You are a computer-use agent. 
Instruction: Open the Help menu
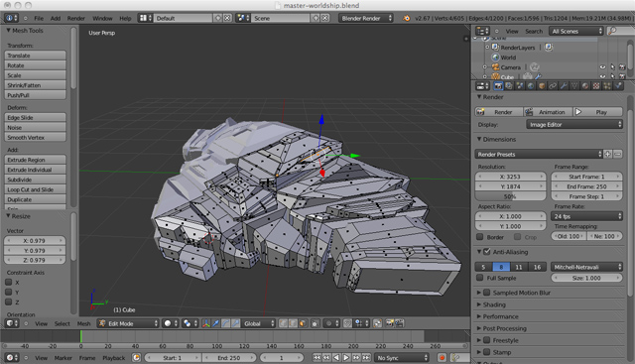[125, 18]
